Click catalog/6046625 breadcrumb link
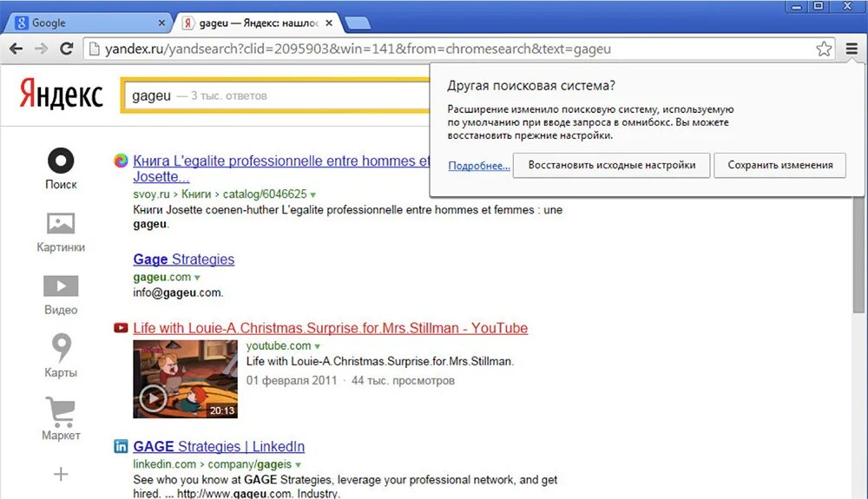 click(x=265, y=194)
